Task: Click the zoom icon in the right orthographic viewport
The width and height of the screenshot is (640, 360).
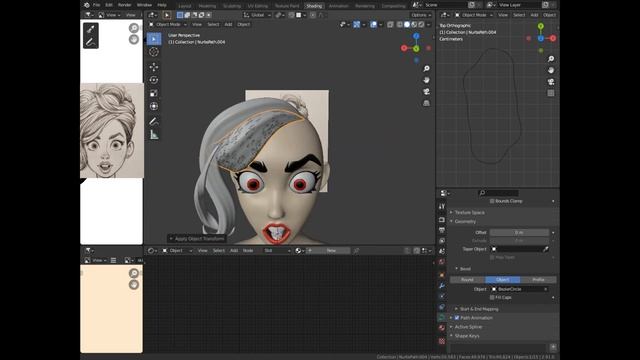Action: [551, 59]
